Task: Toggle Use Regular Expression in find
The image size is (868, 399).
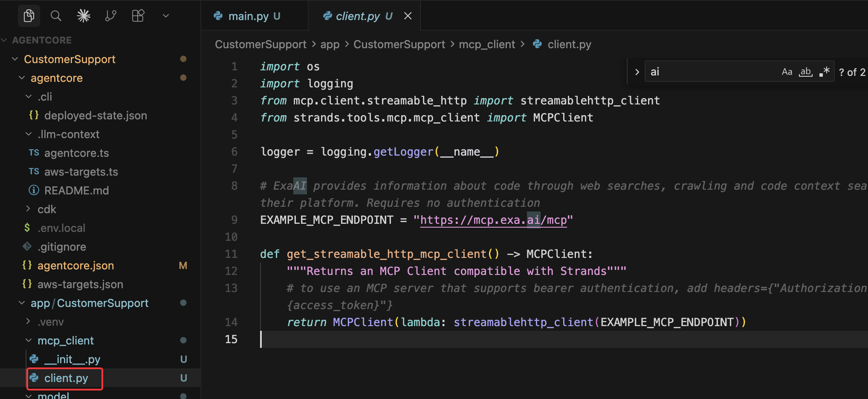Action: click(x=824, y=72)
